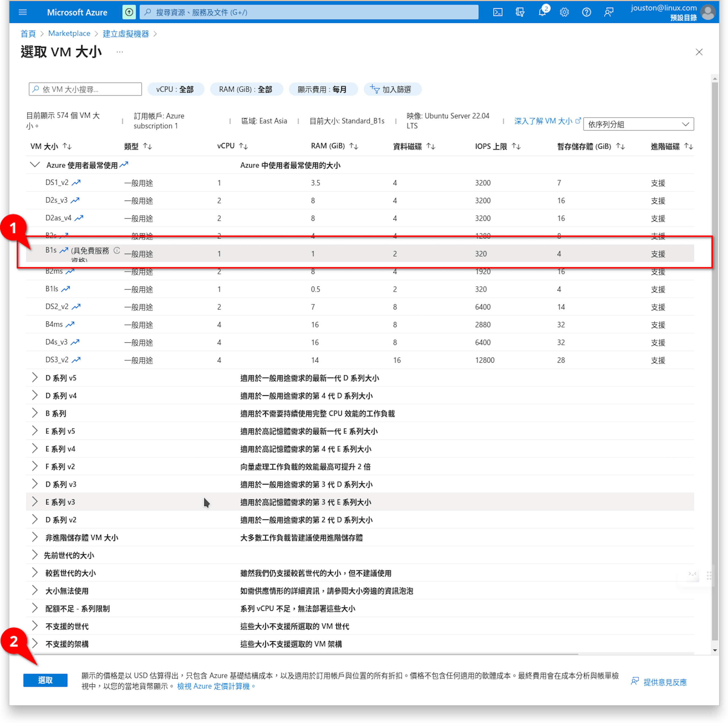Screen dimensions: 728x723
Task: Sort by the VM 大小 column arrows
Action: tap(67, 146)
